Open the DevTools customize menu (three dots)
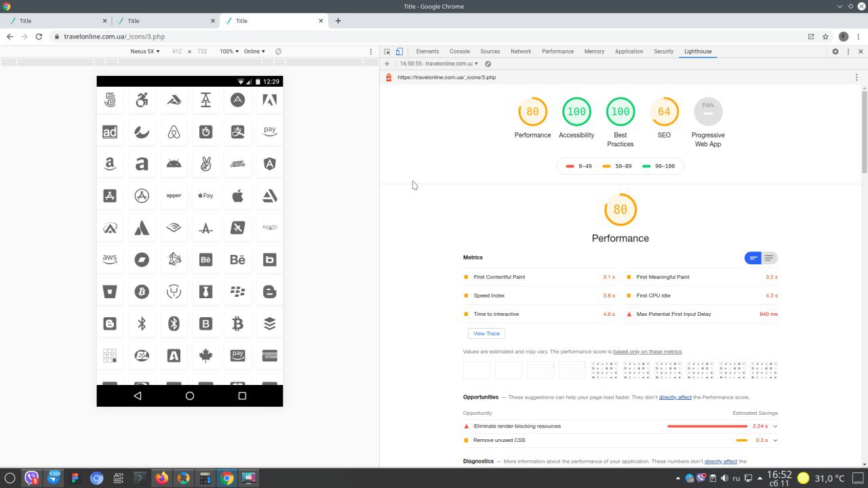Screen dimensions: 868x488 848,52
